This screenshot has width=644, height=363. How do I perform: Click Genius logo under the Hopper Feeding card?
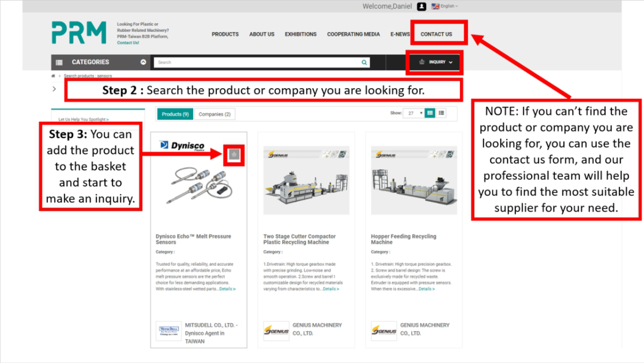[x=384, y=331]
